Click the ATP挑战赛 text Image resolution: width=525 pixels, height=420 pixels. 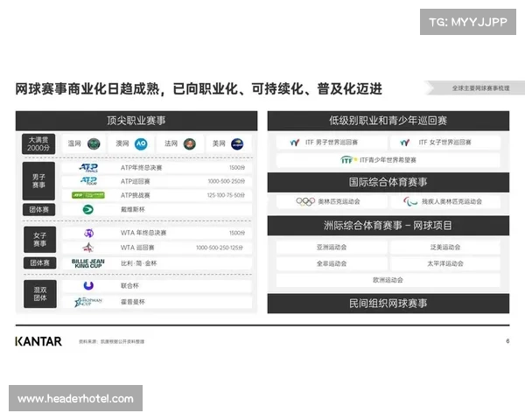pos(136,195)
